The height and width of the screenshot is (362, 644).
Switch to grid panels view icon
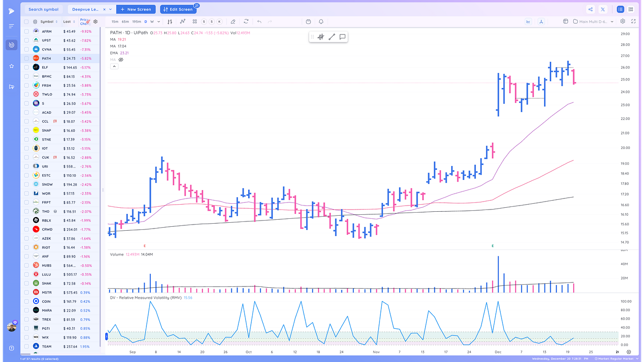(x=630, y=9)
